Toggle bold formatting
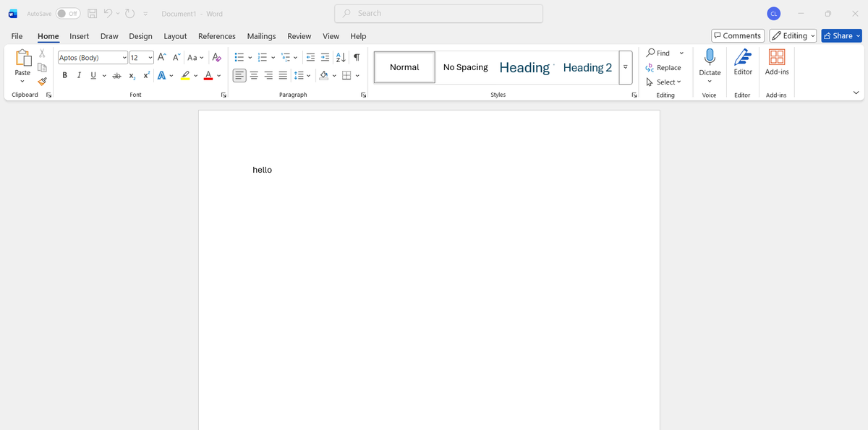The image size is (868, 430). tap(65, 76)
